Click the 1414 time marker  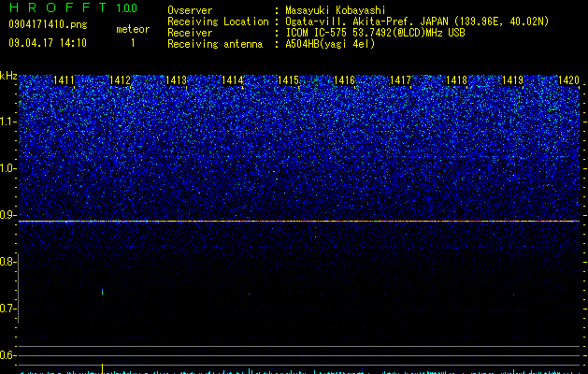tap(233, 79)
